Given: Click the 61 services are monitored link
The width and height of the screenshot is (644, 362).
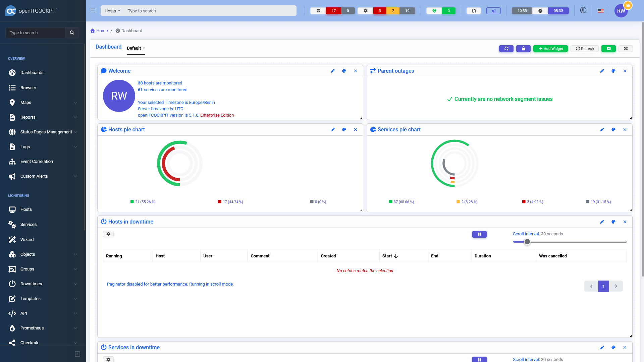Looking at the screenshot, I should tap(163, 90).
